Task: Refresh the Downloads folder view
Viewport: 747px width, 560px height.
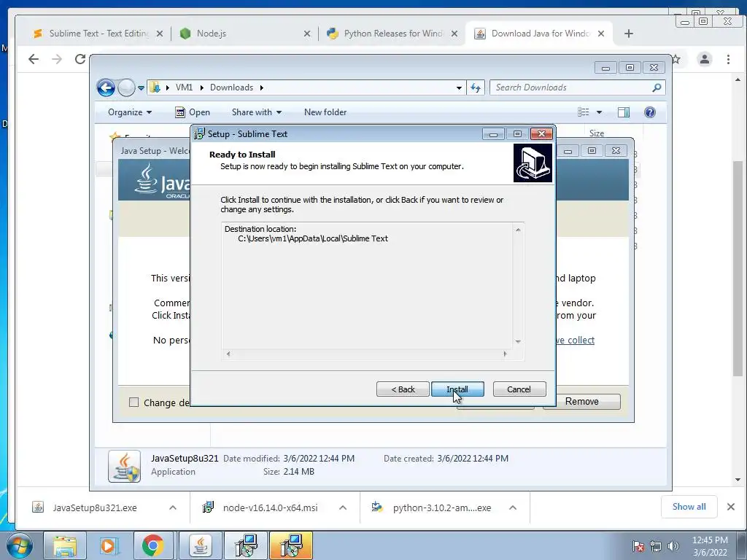Action: pyautogui.click(x=476, y=87)
